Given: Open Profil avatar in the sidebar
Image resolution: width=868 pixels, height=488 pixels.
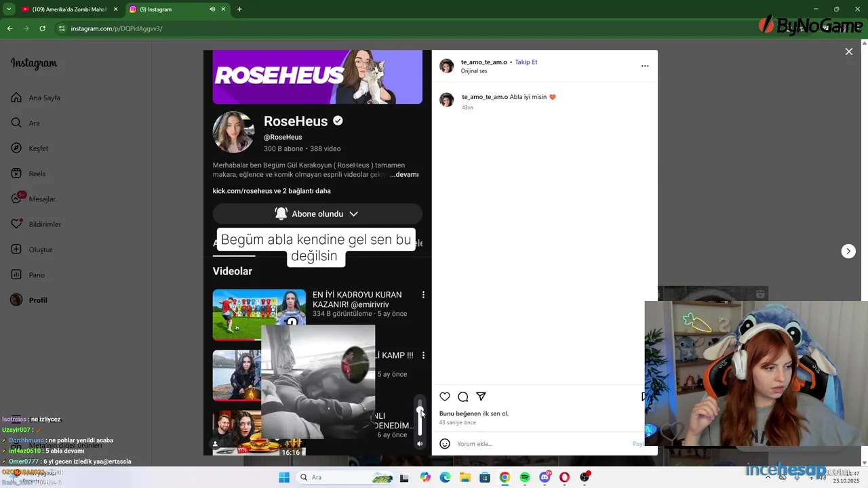Looking at the screenshot, I should pyautogui.click(x=16, y=300).
